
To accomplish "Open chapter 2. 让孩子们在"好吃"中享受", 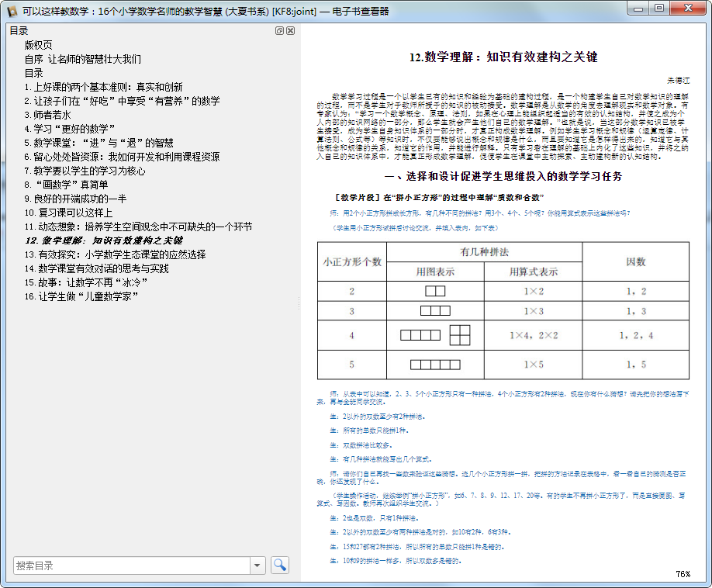I will pyautogui.click(x=122, y=101).
